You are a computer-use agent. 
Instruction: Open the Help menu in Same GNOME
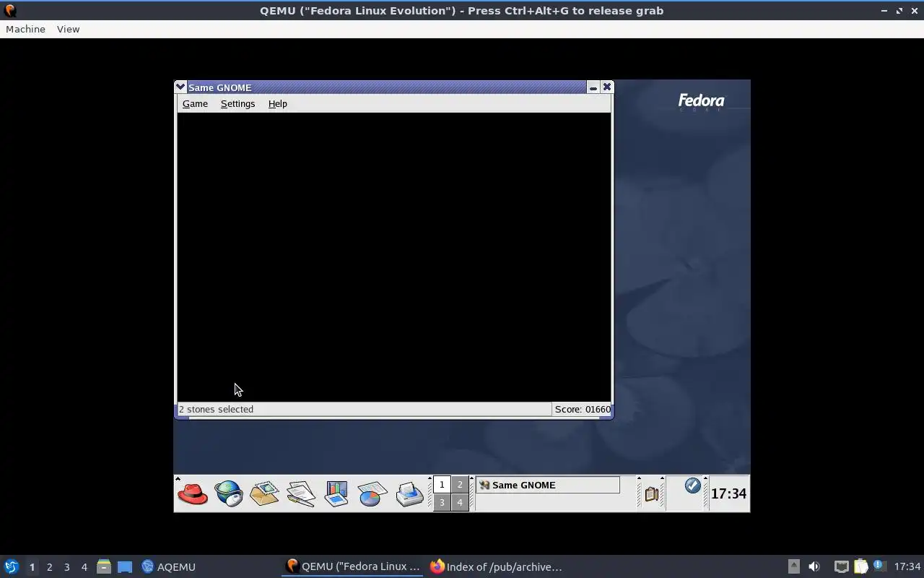click(278, 103)
